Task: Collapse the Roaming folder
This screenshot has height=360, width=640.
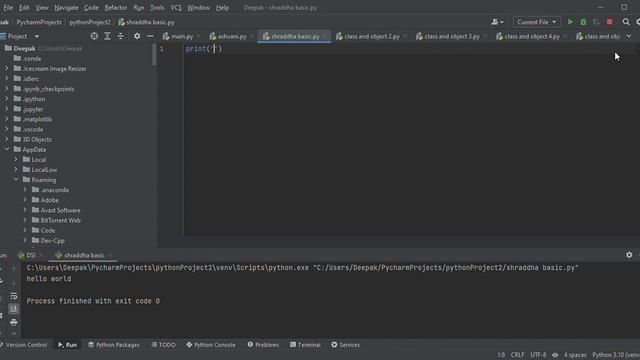Action: (16, 180)
